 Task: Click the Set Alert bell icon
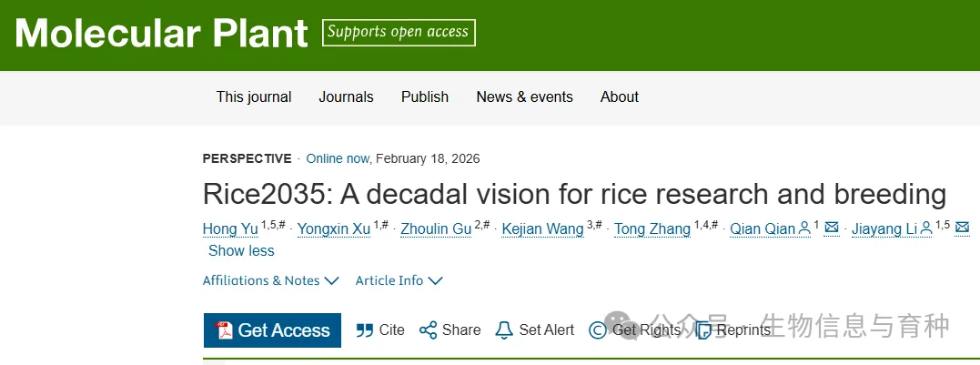pyautogui.click(x=504, y=330)
